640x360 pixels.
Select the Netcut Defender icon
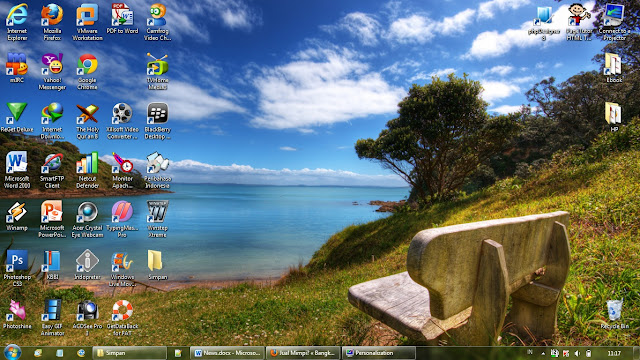coord(87,170)
